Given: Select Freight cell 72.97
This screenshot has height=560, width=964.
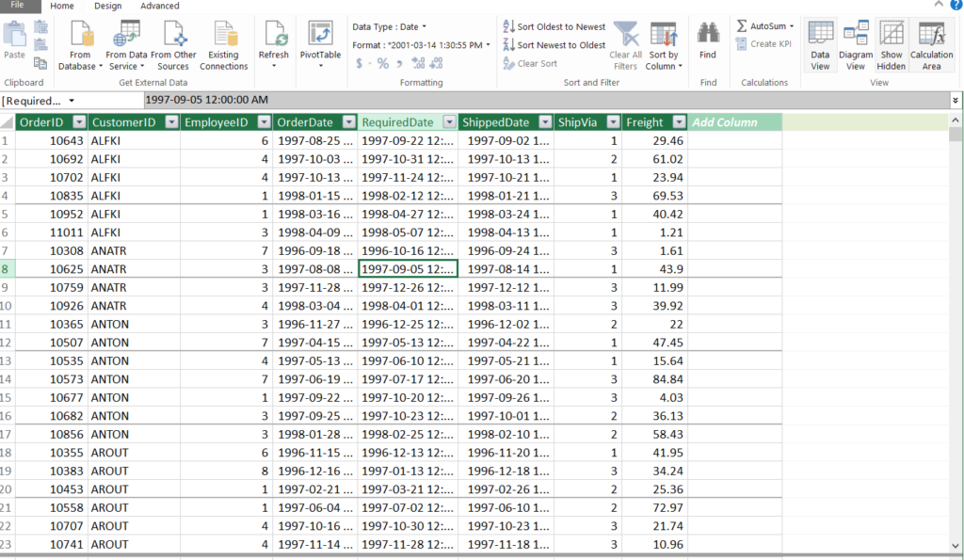Looking at the screenshot, I should pos(654,507).
